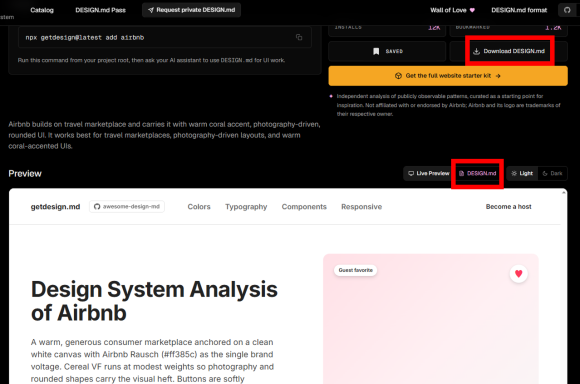
Task: Open DESIGN.md Pass page
Action: (101, 10)
